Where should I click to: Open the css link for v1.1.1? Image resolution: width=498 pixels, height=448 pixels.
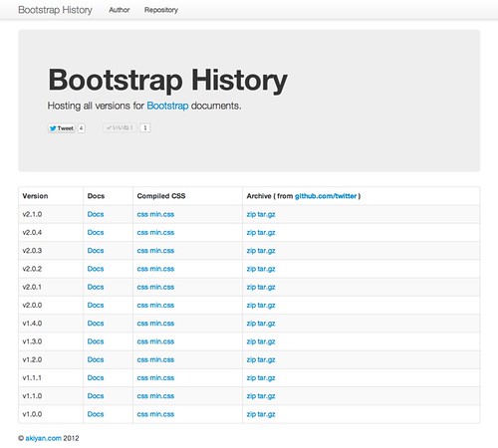tap(142, 378)
